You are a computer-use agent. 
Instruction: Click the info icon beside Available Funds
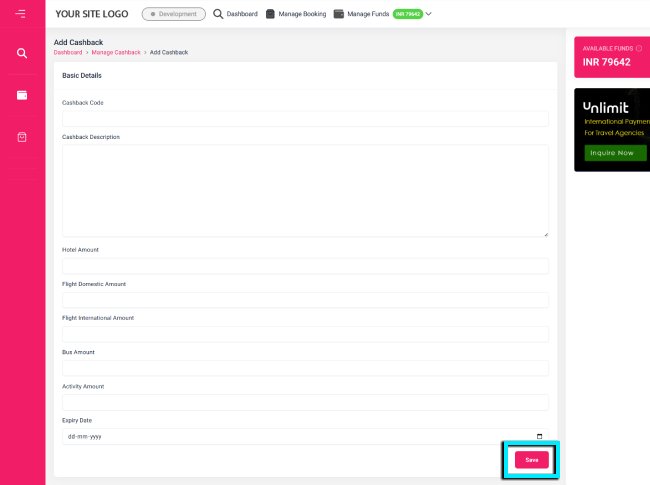tap(639, 48)
